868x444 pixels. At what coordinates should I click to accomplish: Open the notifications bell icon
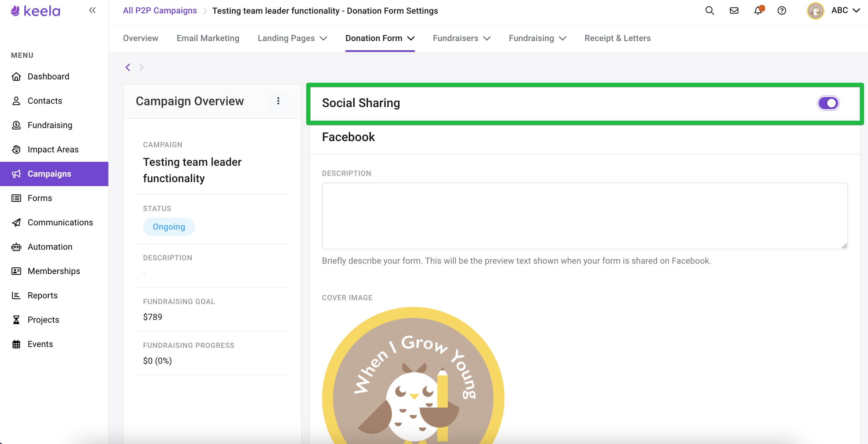[758, 10]
